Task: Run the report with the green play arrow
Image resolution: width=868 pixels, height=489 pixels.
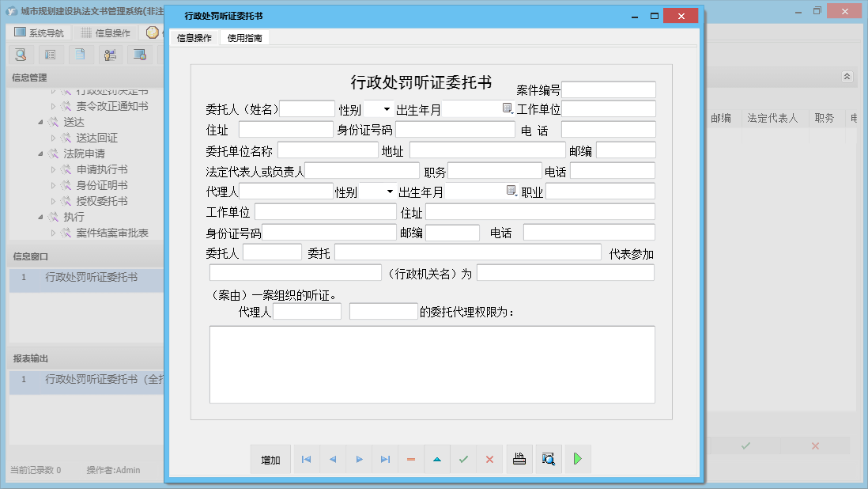Action: 577,459
